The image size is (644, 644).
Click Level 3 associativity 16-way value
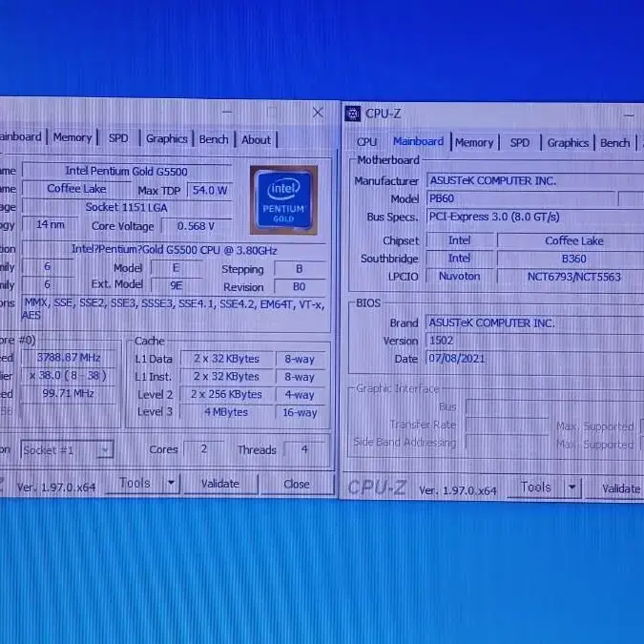[x=300, y=412]
